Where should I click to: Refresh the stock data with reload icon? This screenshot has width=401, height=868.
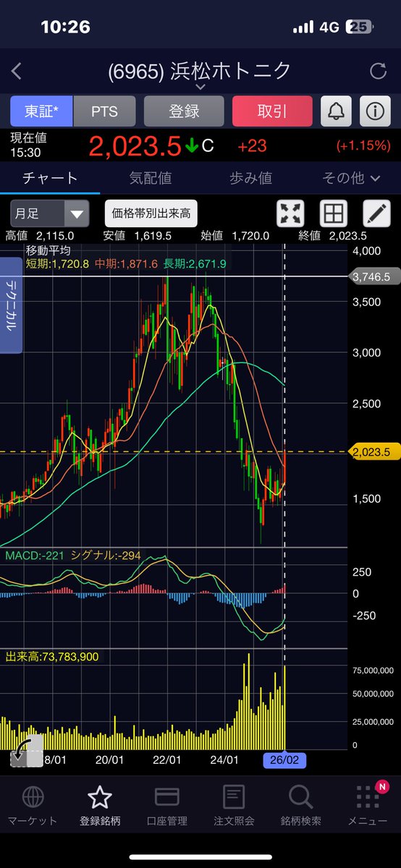pyautogui.click(x=378, y=71)
